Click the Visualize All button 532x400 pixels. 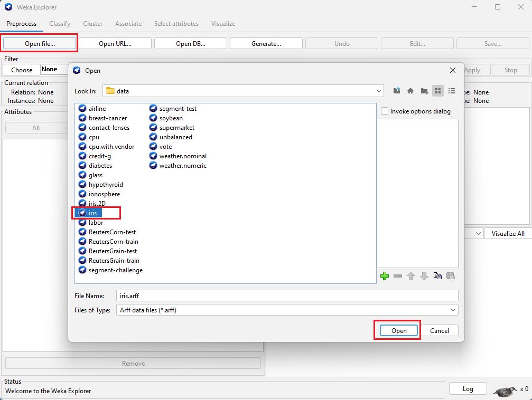coord(508,234)
